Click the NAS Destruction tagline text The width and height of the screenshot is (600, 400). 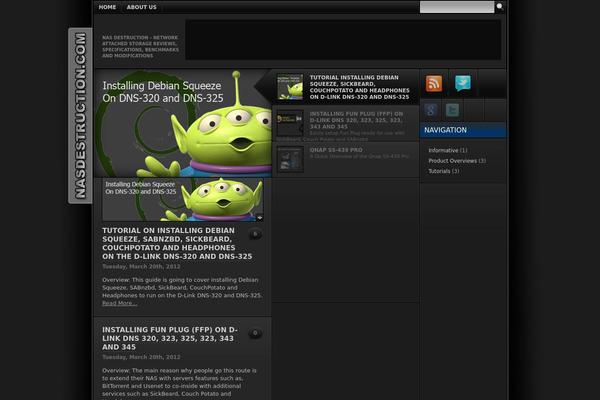pos(140,47)
